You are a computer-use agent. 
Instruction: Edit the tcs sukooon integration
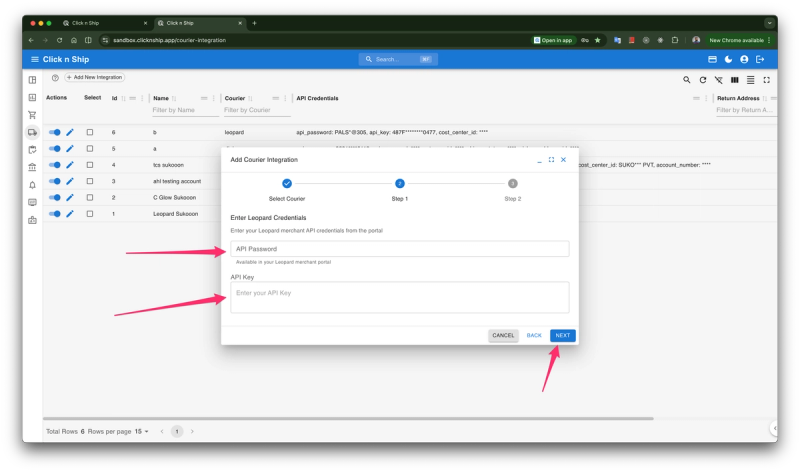tap(70, 165)
